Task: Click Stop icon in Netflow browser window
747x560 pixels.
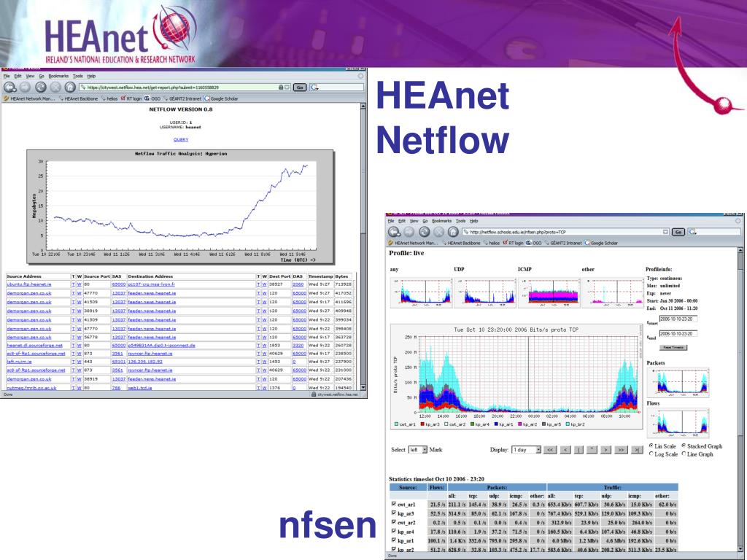Action: (55, 87)
